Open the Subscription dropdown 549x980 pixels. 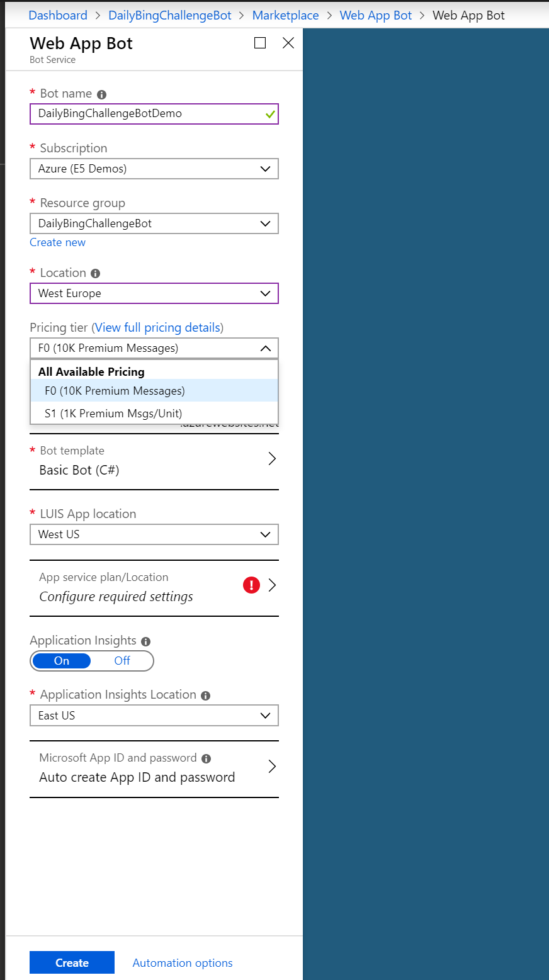154,169
